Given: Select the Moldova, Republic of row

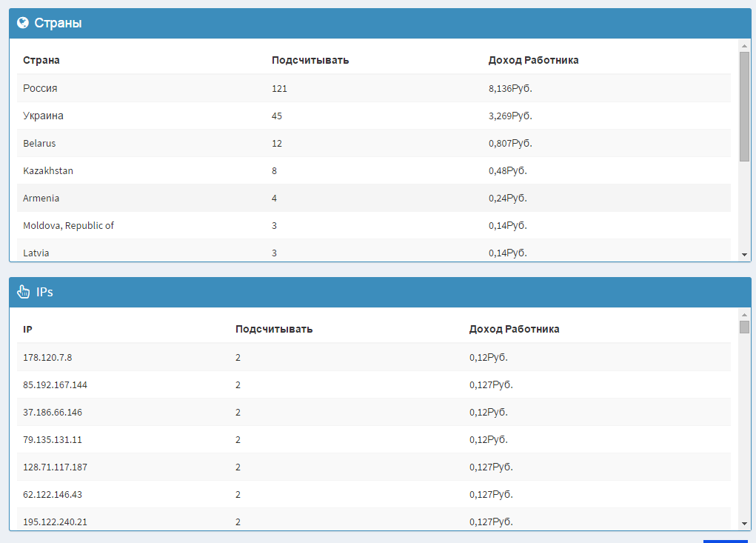Looking at the screenshot, I should point(374,225).
